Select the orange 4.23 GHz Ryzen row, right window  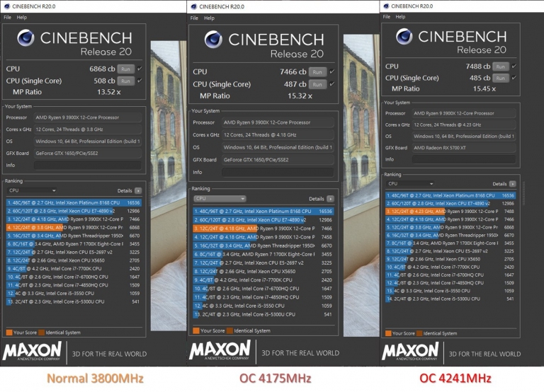pyautogui.click(x=450, y=211)
